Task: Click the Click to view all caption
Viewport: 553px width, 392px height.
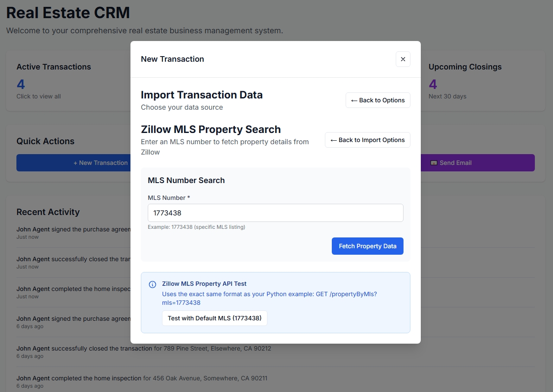Action: click(38, 96)
